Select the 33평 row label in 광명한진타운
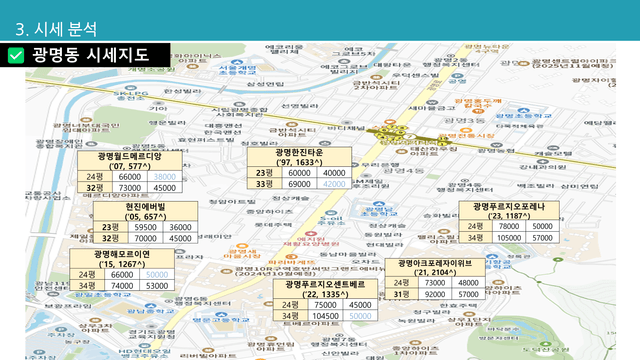The height and width of the screenshot is (360, 640). pos(264,184)
